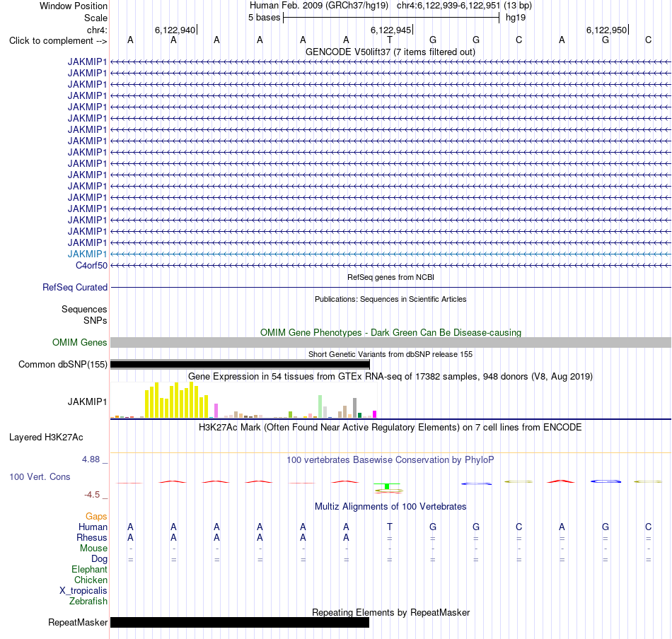Select the light-blue JAKMIP1 transcript label
The width and height of the screenshot is (672, 639).
click(x=88, y=254)
